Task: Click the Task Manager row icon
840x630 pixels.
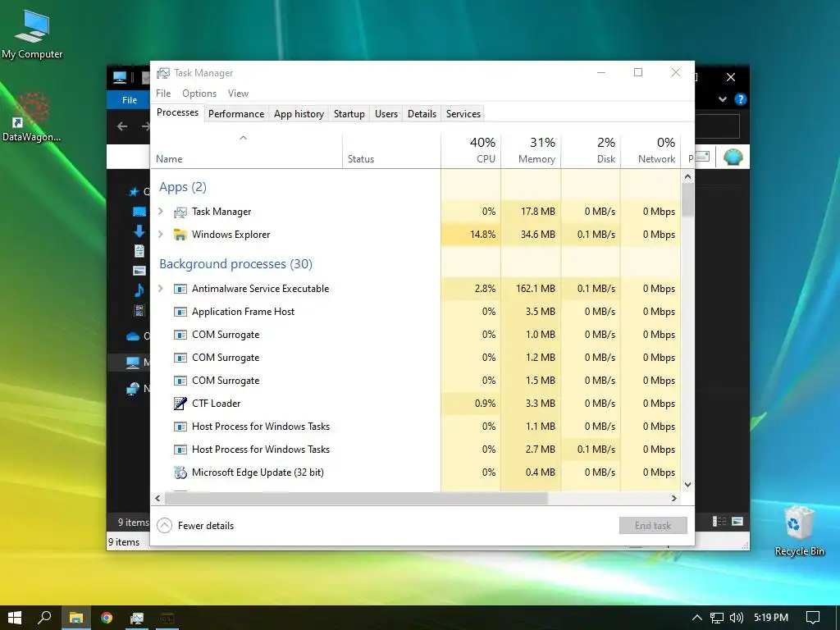Action: (180, 212)
